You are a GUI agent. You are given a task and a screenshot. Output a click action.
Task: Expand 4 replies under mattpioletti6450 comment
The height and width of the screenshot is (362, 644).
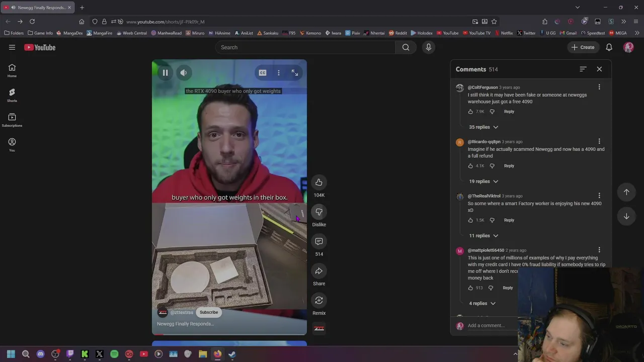(x=482, y=304)
